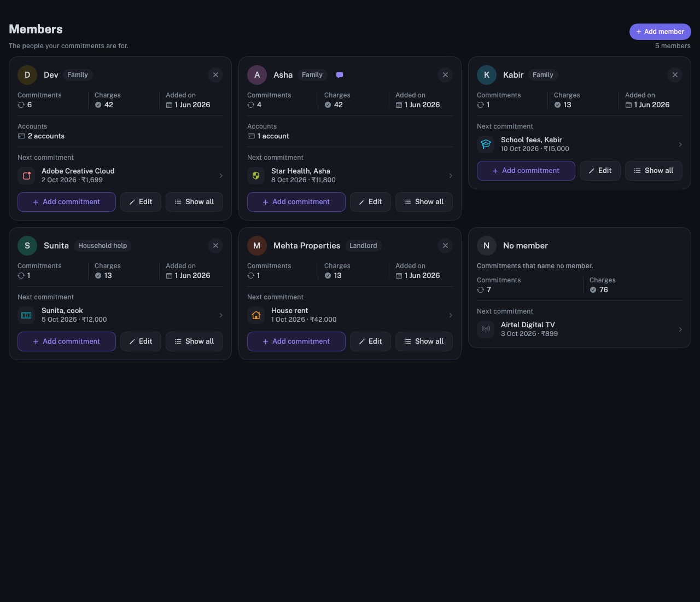Click the Adobe Creative Cloud icon
The height and width of the screenshot is (602, 700).
[26, 176]
